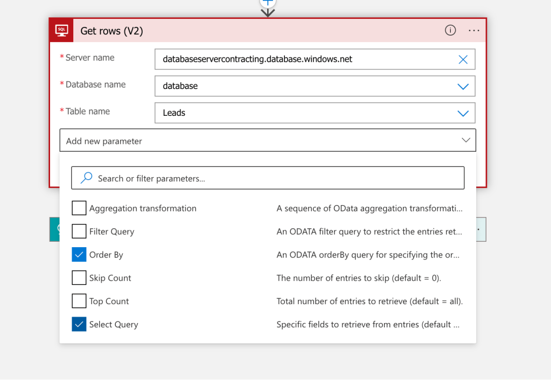The height and width of the screenshot is (392, 551).
Task: Open the ellipsis menu on Get rows
Action: (x=473, y=31)
